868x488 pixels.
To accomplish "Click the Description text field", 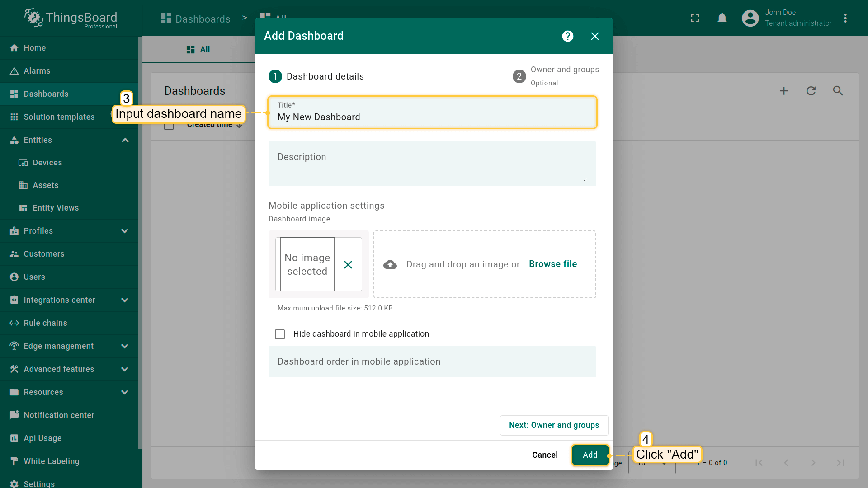I will click(432, 164).
